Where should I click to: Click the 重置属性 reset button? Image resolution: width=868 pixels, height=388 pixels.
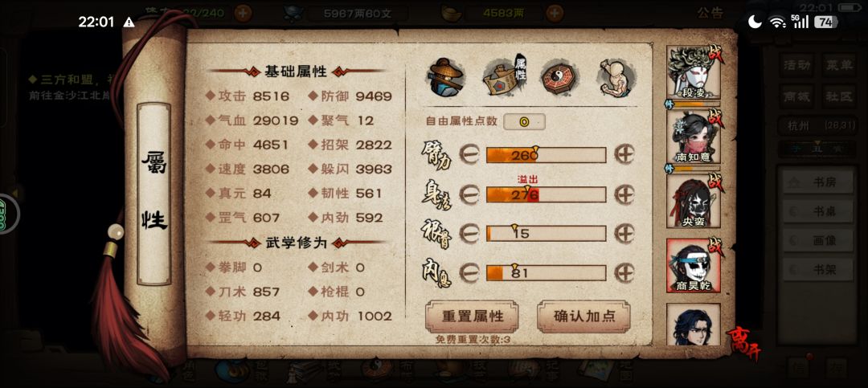[x=473, y=317]
